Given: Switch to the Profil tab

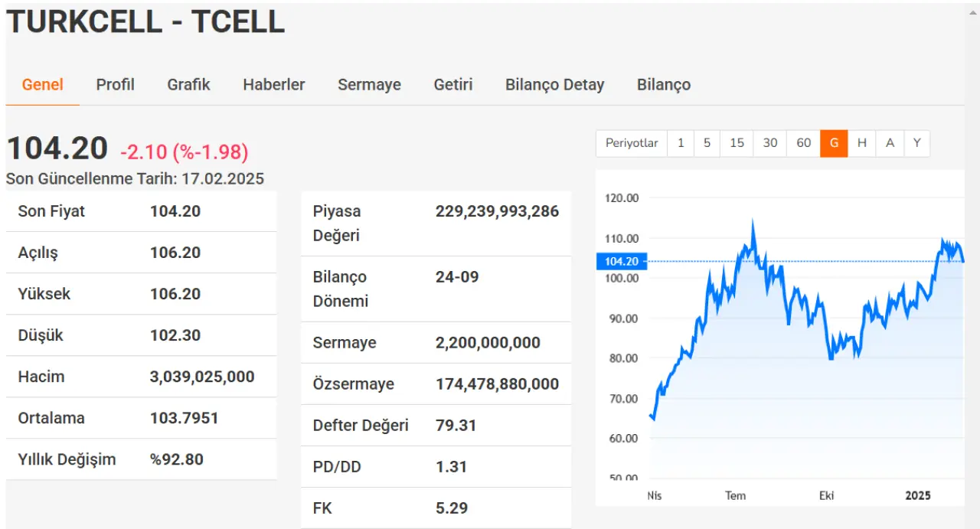Looking at the screenshot, I should 115,85.
